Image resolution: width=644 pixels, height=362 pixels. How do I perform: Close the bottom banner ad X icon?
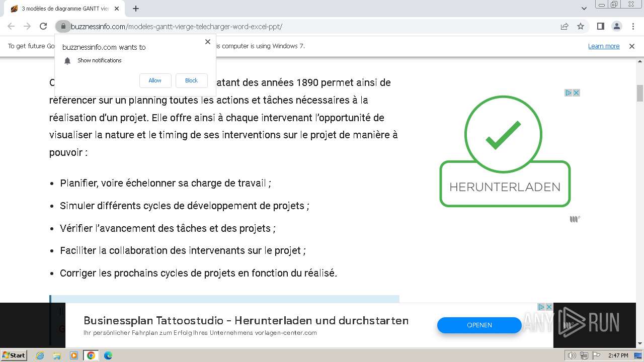coord(549,307)
